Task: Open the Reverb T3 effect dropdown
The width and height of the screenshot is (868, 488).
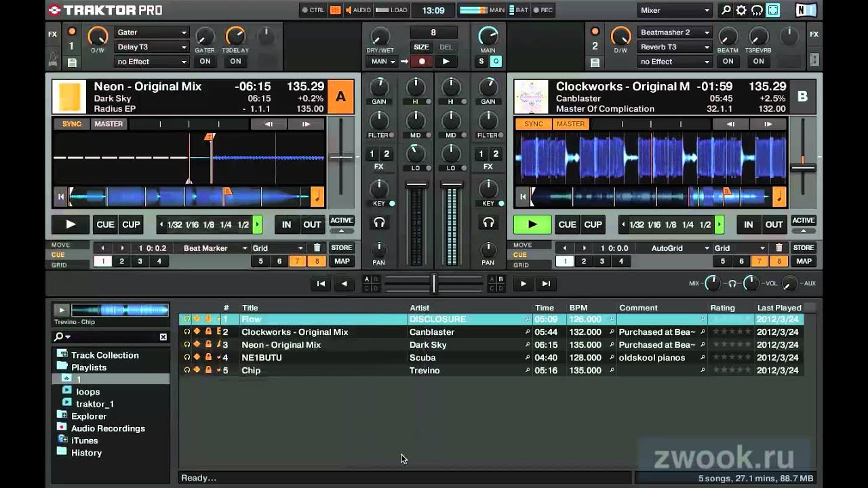Action: (x=674, y=47)
